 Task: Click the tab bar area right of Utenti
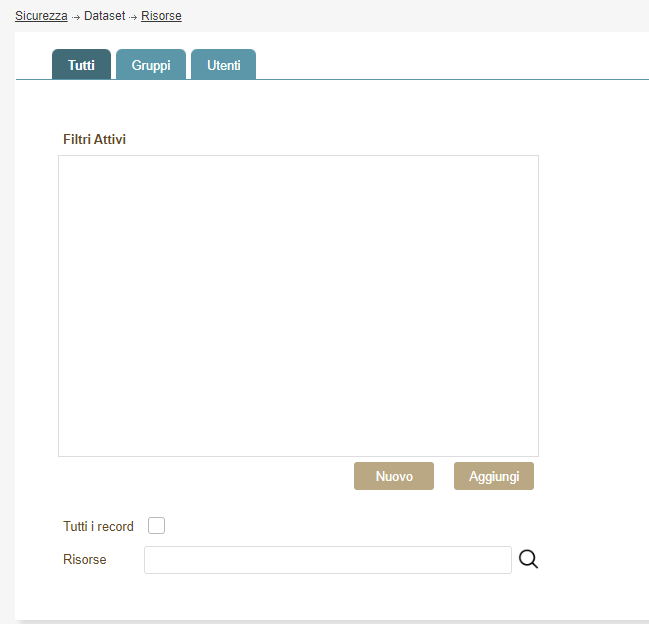[x=450, y=65]
